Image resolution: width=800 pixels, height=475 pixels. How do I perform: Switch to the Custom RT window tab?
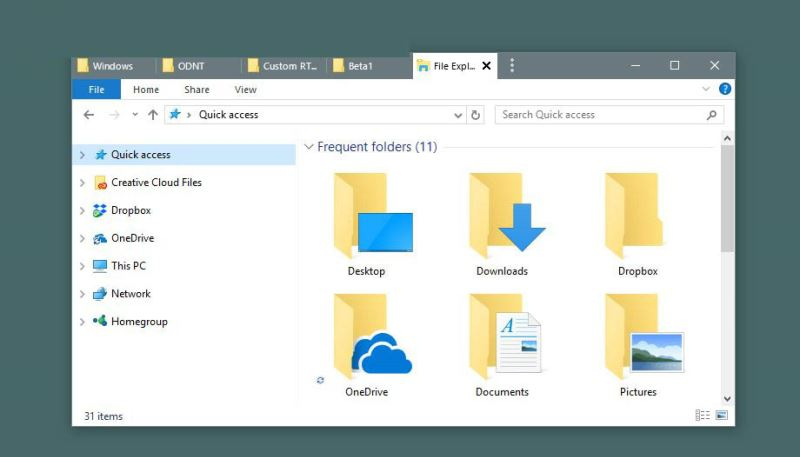[285, 66]
